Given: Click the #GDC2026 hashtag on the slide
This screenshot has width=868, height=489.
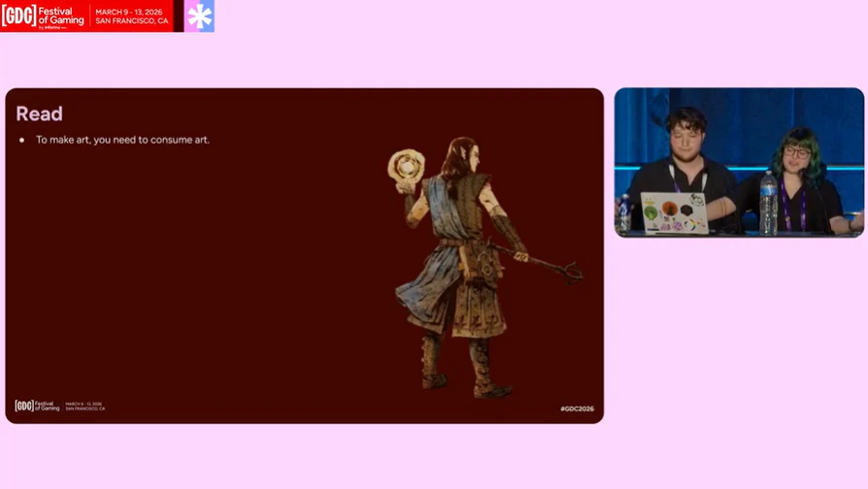Looking at the screenshot, I should coord(577,408).
